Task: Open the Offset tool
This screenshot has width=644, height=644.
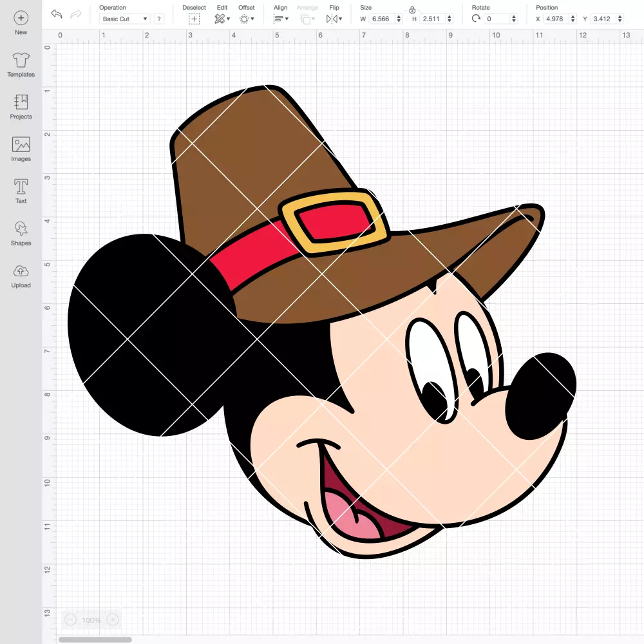Action: point(247,19)
